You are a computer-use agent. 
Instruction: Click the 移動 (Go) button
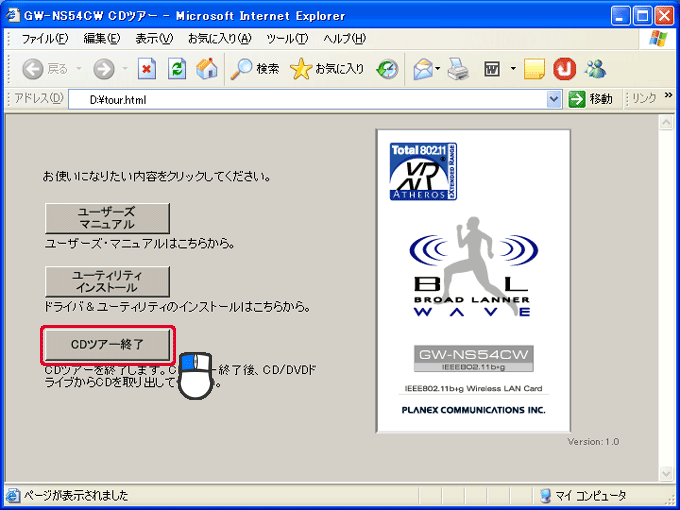pyautogui.click(x=591, y=99)
